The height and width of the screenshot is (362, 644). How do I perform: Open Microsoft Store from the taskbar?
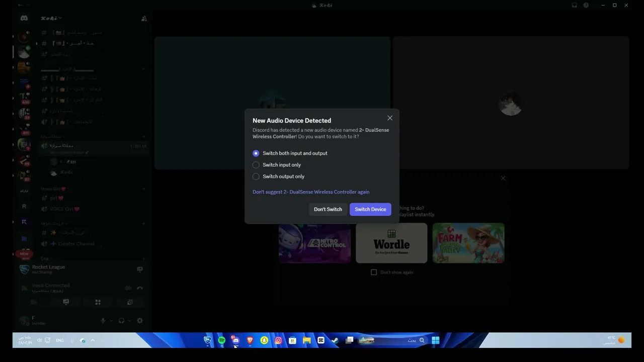click(292, 340)
